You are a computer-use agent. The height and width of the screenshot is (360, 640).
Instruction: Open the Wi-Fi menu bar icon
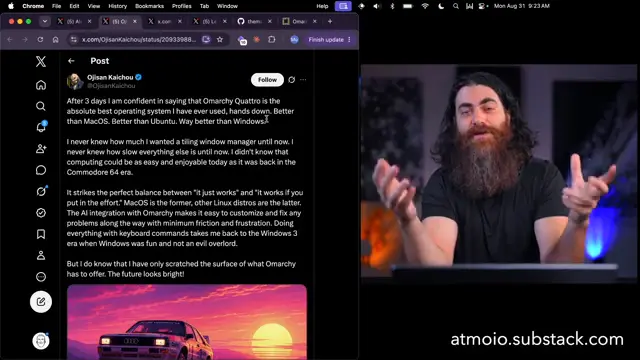(425, 6)
